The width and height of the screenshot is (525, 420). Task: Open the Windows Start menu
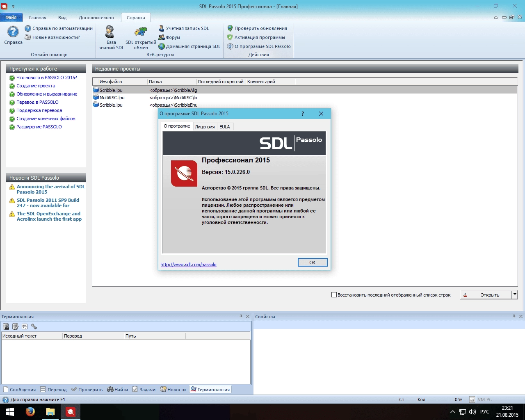pyautogui.click(x=10, y=412)
